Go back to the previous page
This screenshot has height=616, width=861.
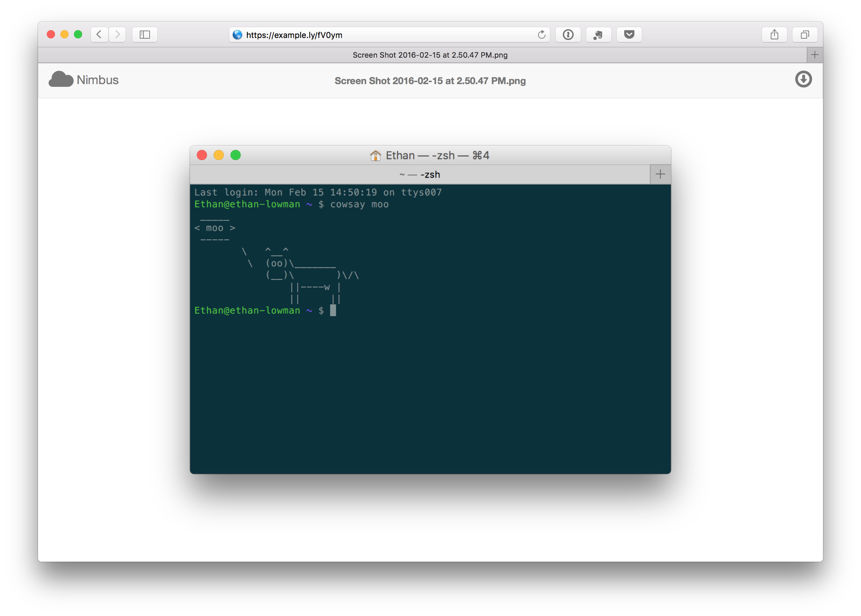99,35
